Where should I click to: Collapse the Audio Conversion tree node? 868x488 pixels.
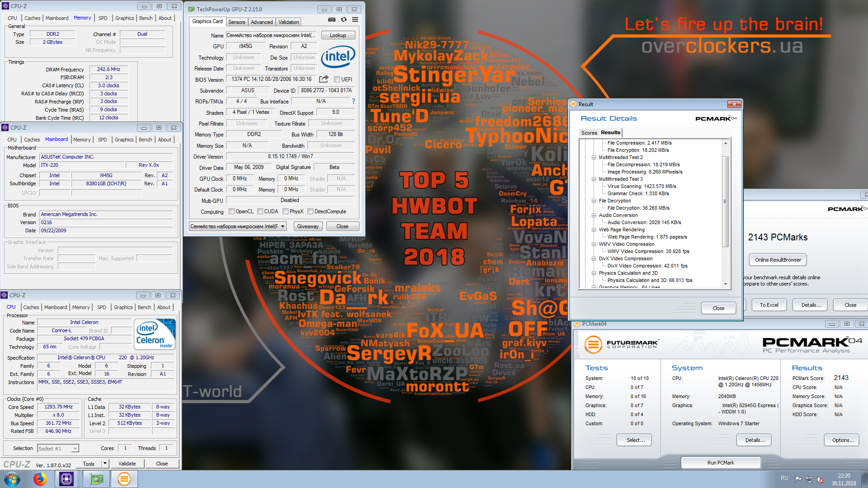594,215
